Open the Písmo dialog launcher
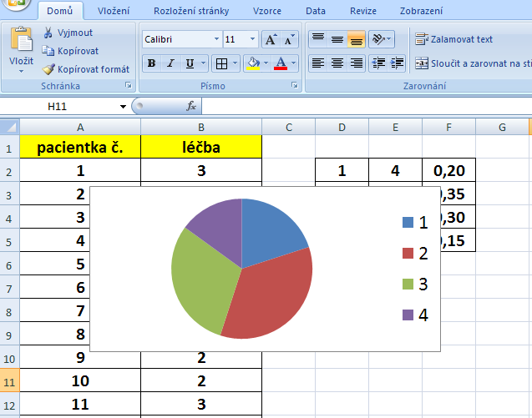Viewport: 532px width, 418px height. (x=295, y=85)
